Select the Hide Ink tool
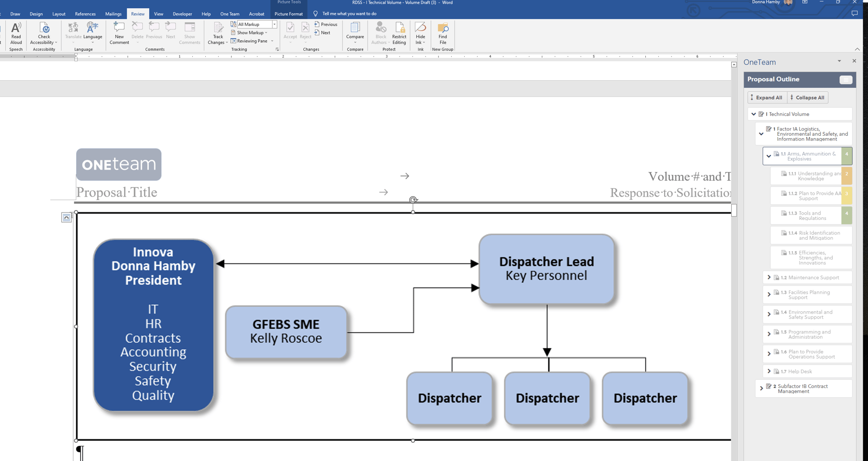This screenshot has height=461, width=868. point(420,34)
